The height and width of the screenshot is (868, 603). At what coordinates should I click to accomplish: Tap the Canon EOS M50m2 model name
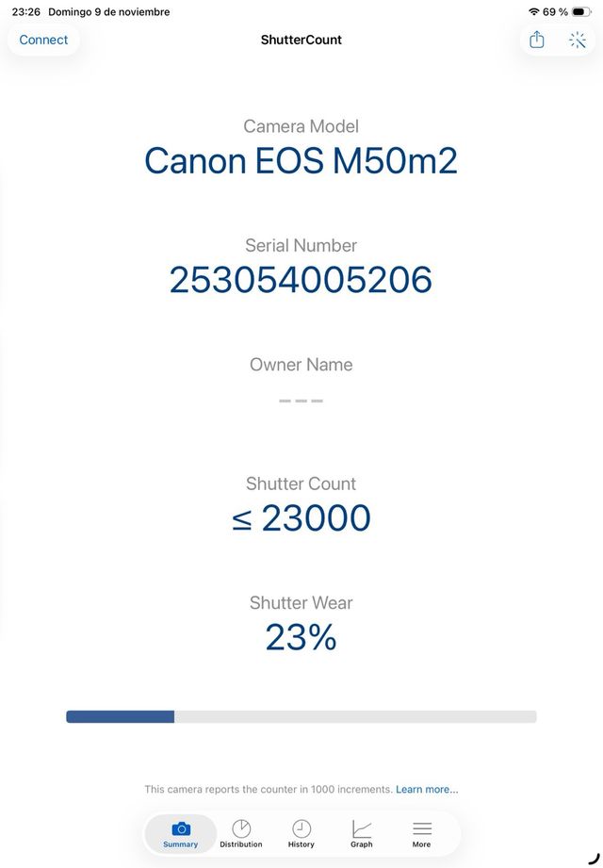(x=301, y=161)
